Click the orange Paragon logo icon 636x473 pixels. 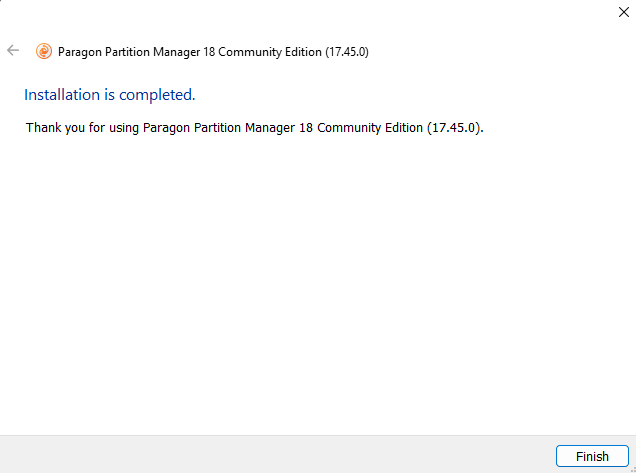(x=44, y=52)
